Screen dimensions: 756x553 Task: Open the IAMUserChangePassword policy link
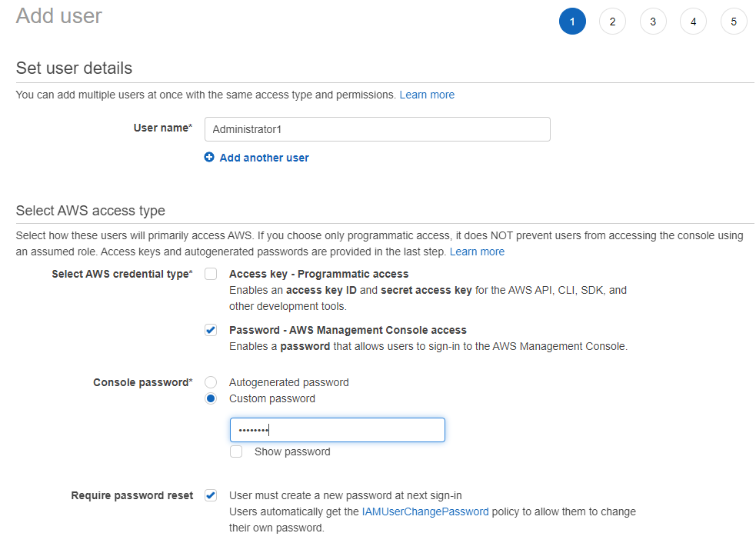point(425,511)
